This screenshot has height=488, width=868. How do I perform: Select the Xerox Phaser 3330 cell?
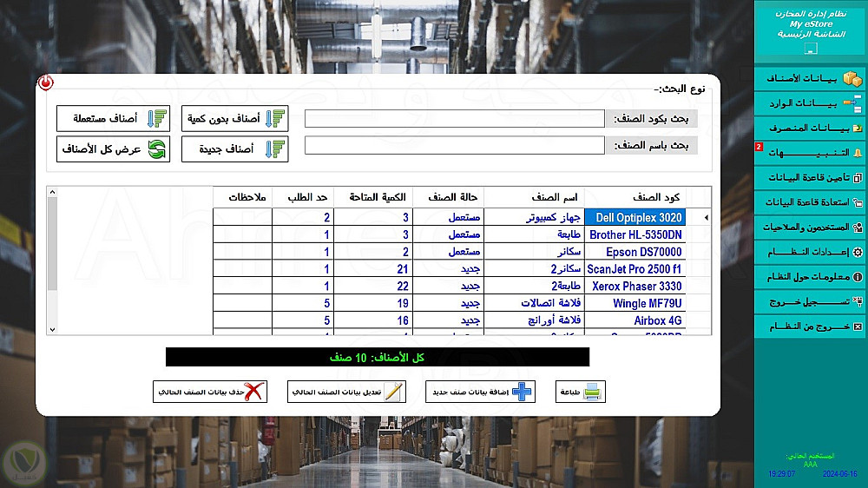click(635, 287)
